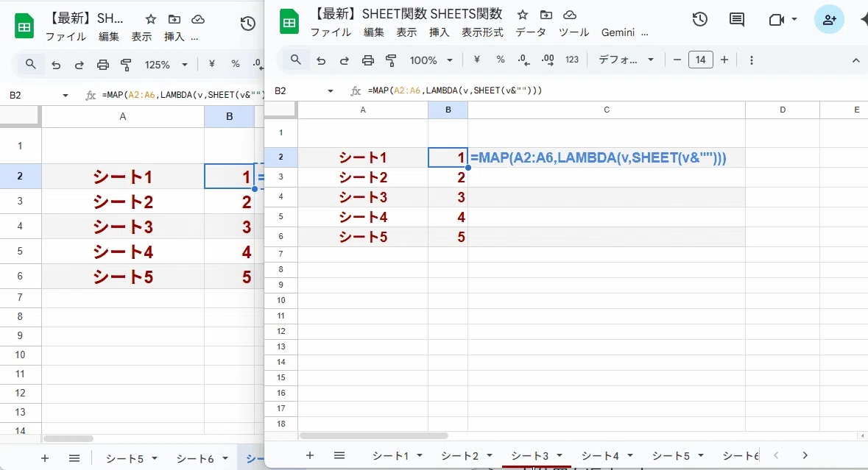Open the シート5 tab dropdown in the right window
The image size is (868, 470).
pos(701,455)
